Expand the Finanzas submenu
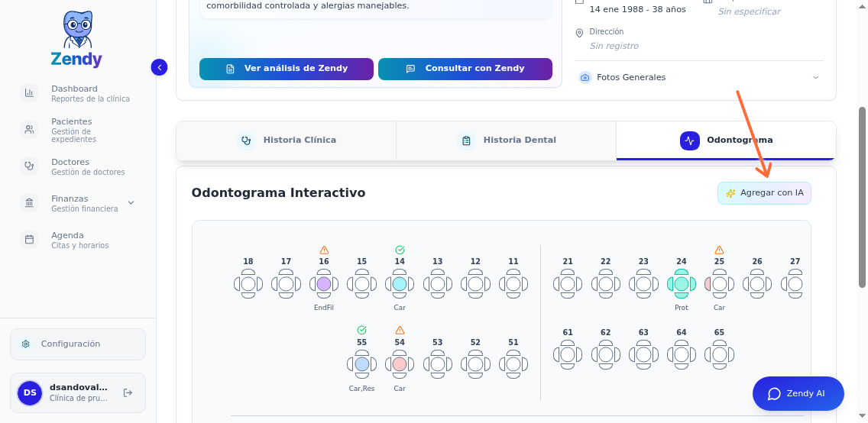The image size is (868, 423). pos(131,203)
